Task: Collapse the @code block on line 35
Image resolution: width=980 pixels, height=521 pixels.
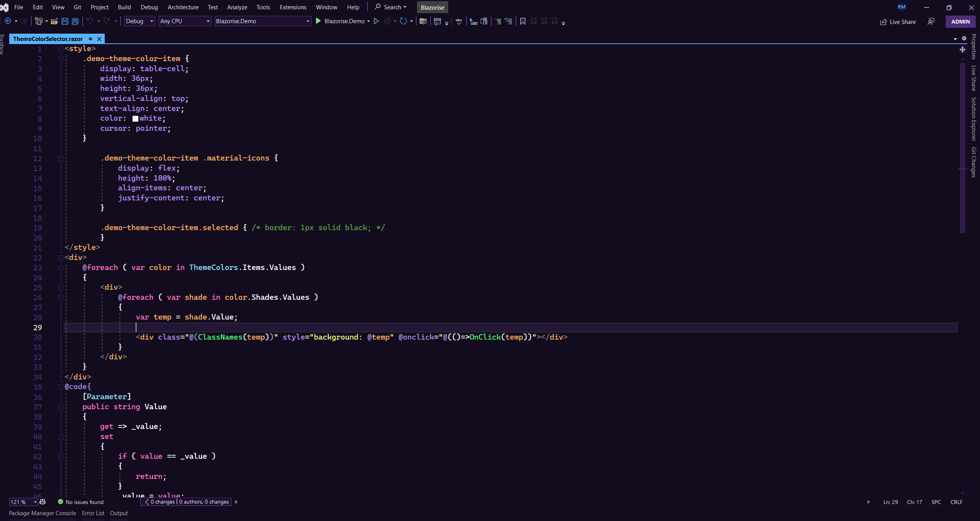Action: (61, 387)
